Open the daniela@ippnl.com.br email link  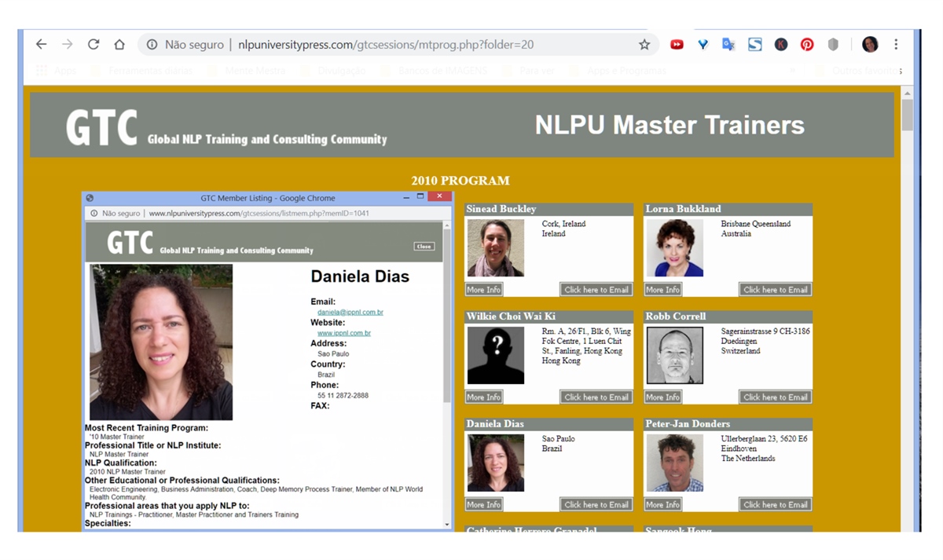pyautogui.click(x=350, y=312)
